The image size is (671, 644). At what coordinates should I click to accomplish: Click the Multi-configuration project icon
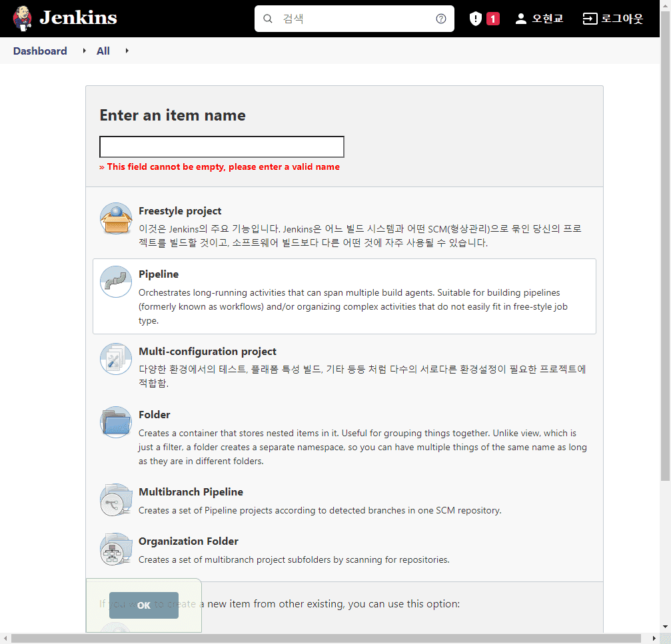click(116, 359)
